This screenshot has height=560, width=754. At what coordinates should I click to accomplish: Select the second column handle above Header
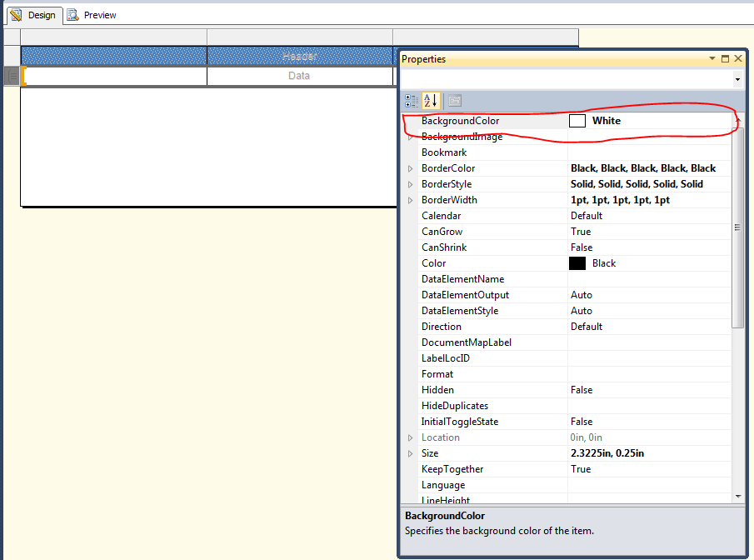click(x=300, y=37)
